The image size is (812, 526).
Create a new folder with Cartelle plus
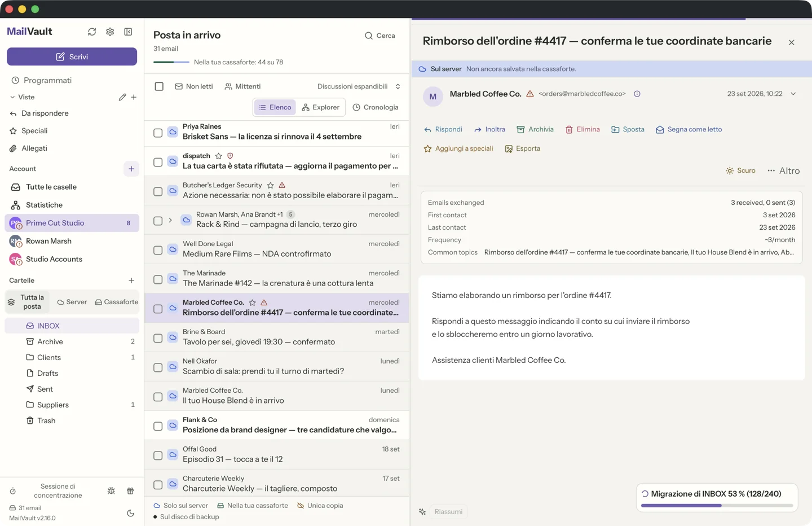(131, 280)
